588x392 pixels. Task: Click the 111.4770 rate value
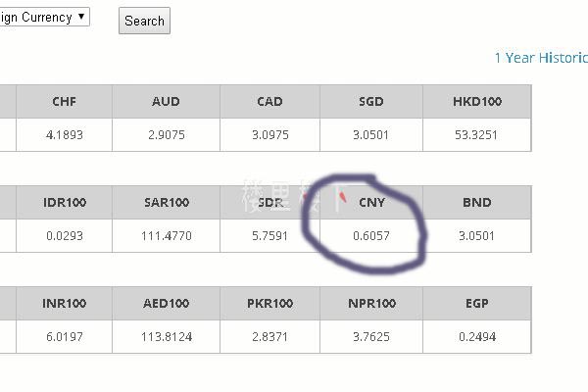click(166, 235)
